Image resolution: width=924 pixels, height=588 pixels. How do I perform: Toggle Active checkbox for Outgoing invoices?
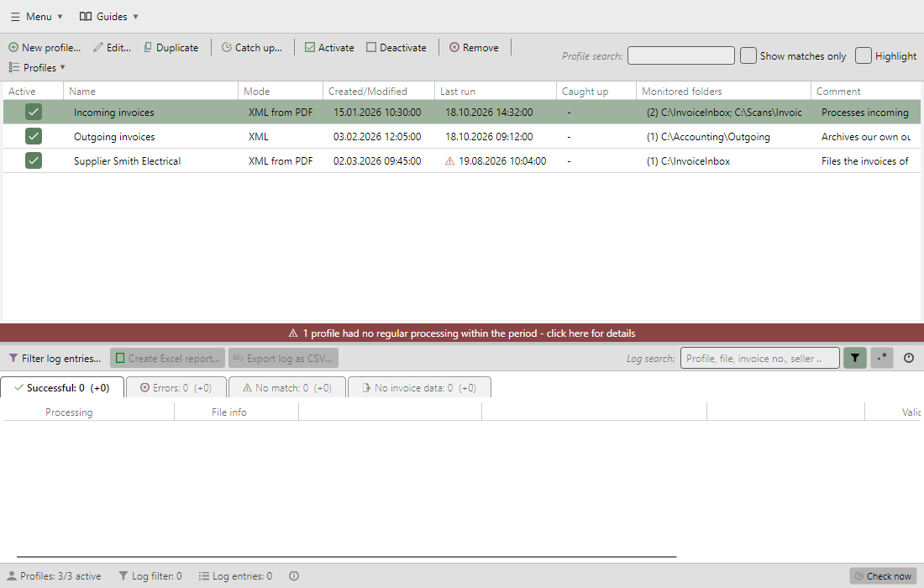[34, 136]
